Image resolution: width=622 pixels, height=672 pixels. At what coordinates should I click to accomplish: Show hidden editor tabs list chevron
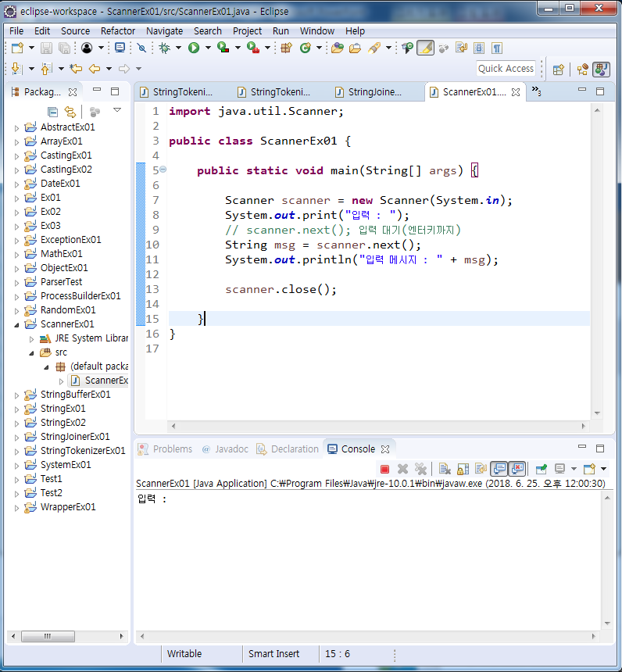(x=536, y=91)
